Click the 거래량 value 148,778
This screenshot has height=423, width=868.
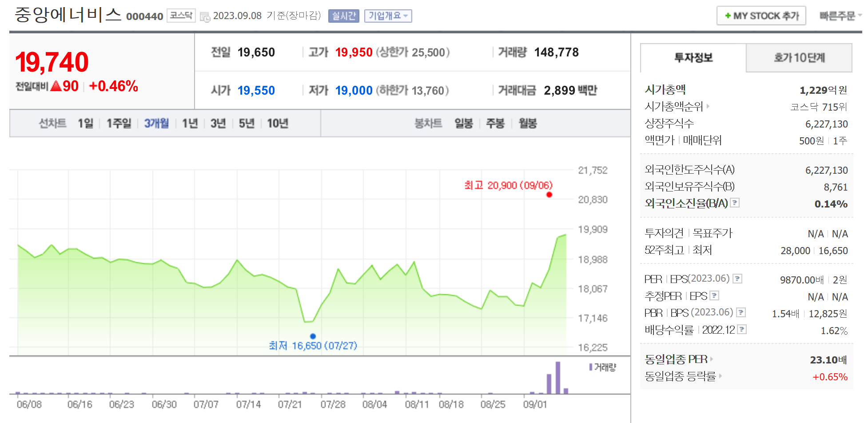tap(556, 52)
